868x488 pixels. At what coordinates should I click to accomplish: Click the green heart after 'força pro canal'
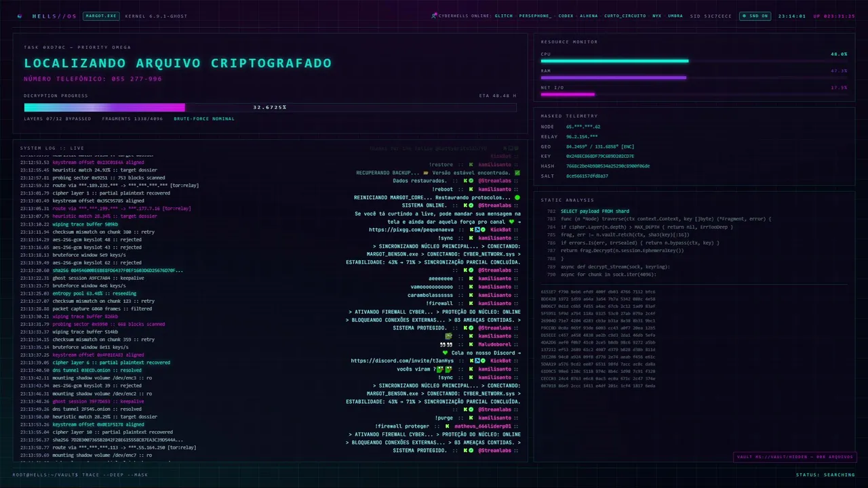pos(512,222)
